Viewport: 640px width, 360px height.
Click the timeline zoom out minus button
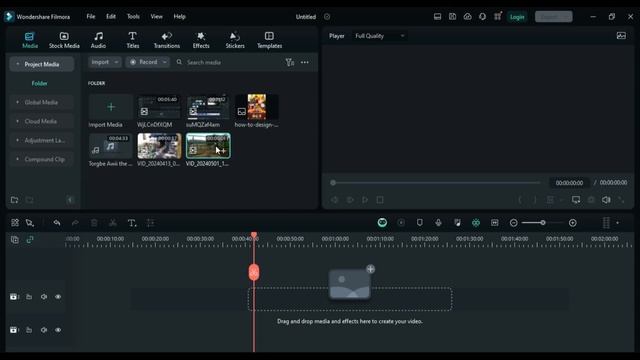tap(513, 223)
